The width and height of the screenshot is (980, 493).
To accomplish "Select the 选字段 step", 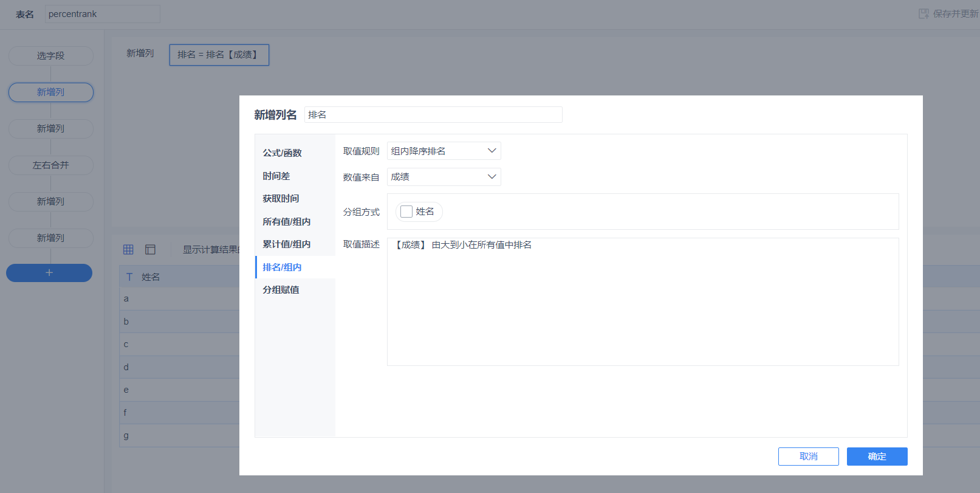I will click(x=50, y=55).
